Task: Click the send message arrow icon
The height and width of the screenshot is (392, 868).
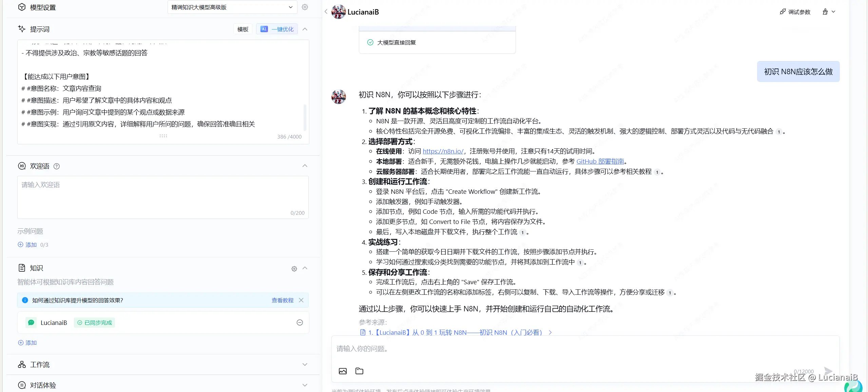Action: [x=828, y=371]
